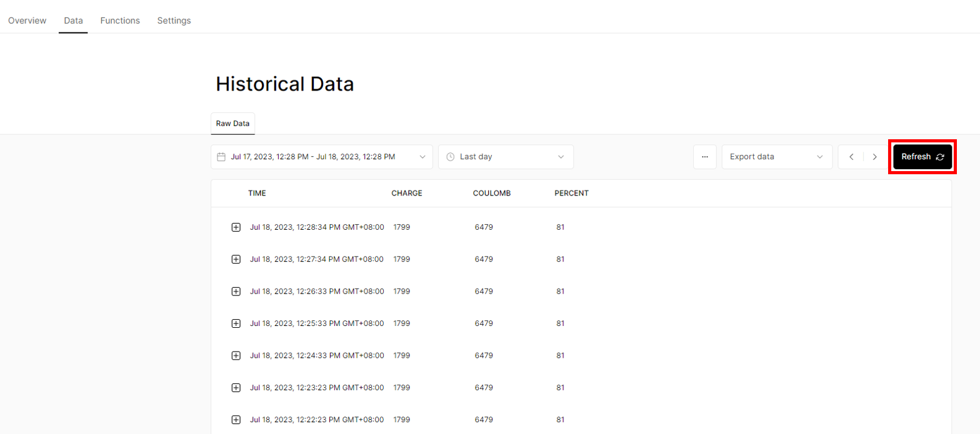Click timestamp Jul 18, 2023, 12:25:33 PM

click(317, 323)
